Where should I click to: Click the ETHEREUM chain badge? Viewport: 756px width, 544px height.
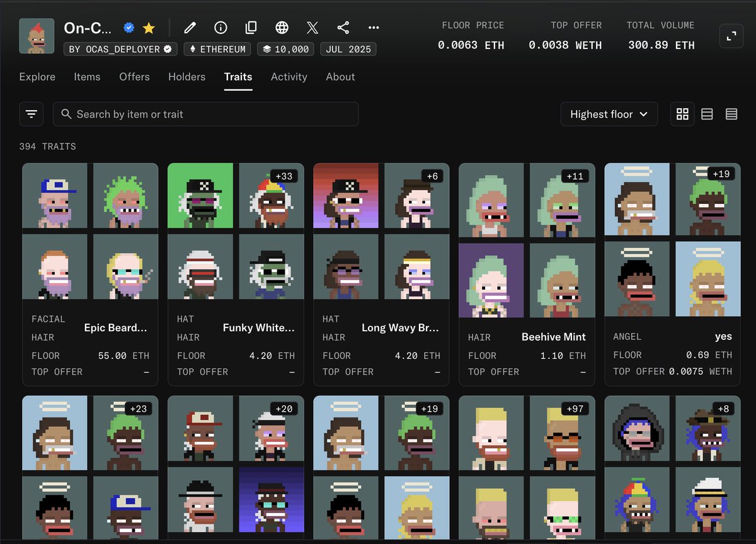pos(218,49)
